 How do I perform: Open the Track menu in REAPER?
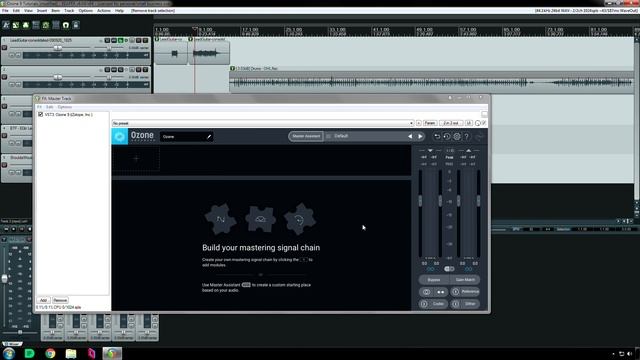[69, 11]
